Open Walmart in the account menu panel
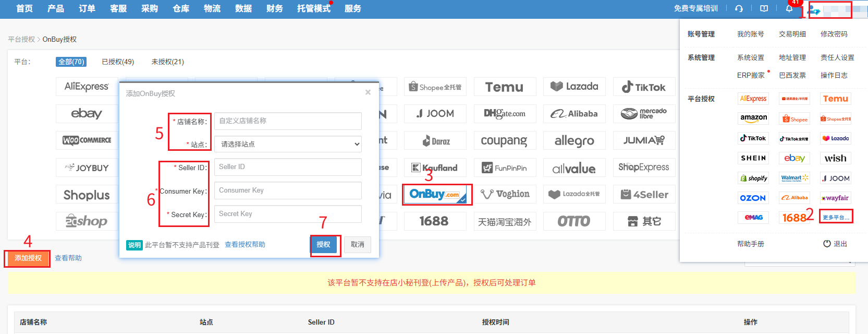Viewport: 868px width, 334px height. [x=794, y=178]
